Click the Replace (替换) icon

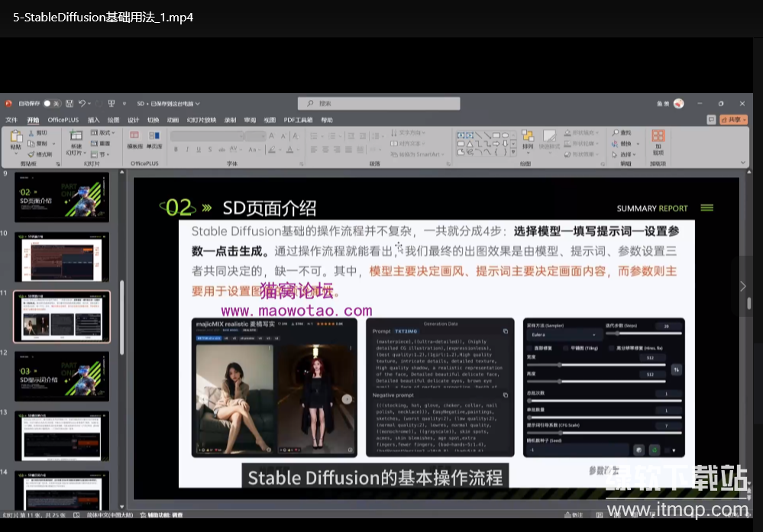point(615,143)
